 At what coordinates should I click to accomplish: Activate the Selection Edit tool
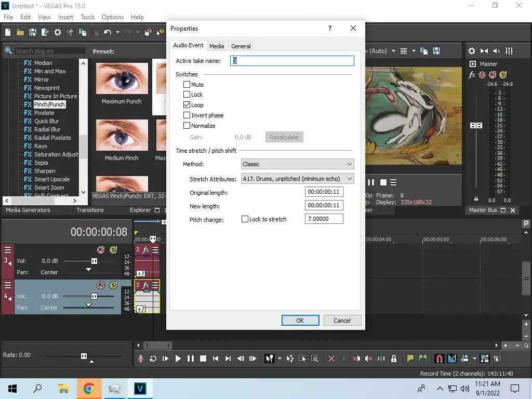(x=302, y=358)
